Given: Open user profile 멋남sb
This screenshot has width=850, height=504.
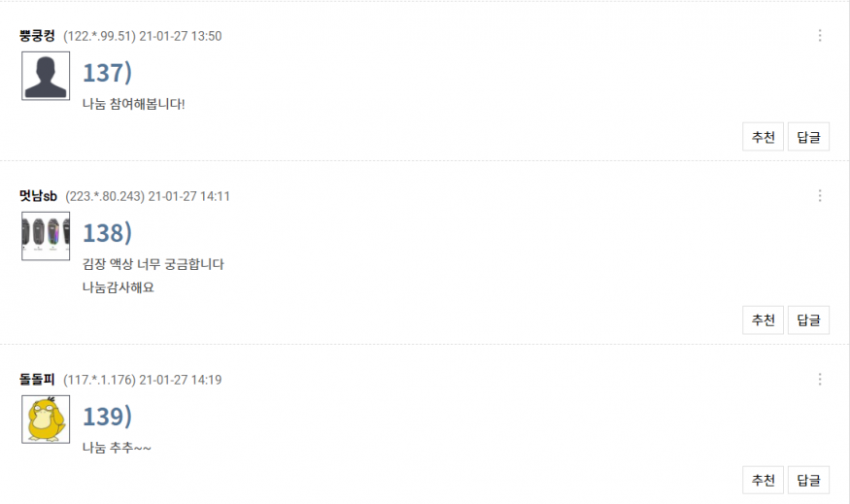Looking at the screenshot, I should point(39,195).
